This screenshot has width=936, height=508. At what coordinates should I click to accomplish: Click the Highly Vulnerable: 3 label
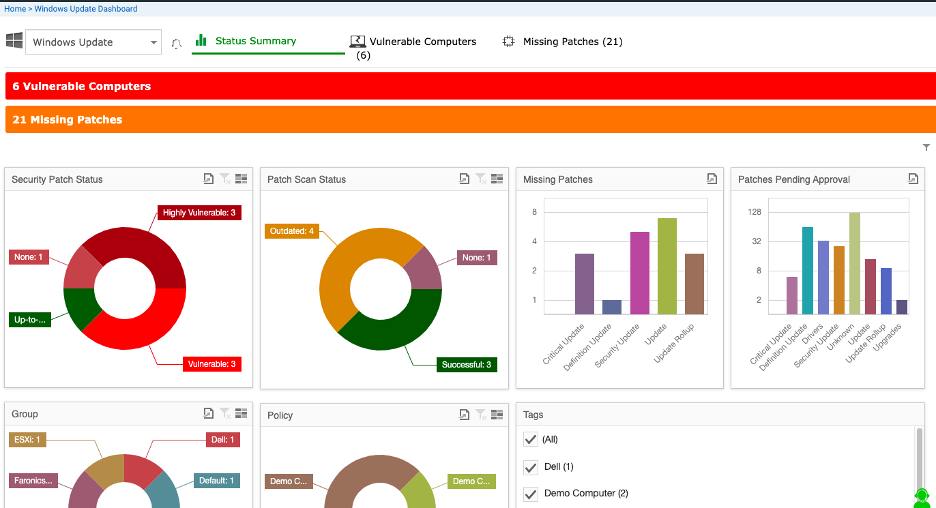point(199,213)
